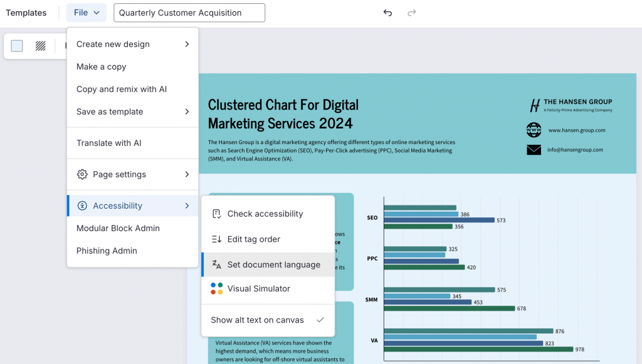Click the Accessibility person icon
Screen dimensions: 642x364
click(82, 205)
